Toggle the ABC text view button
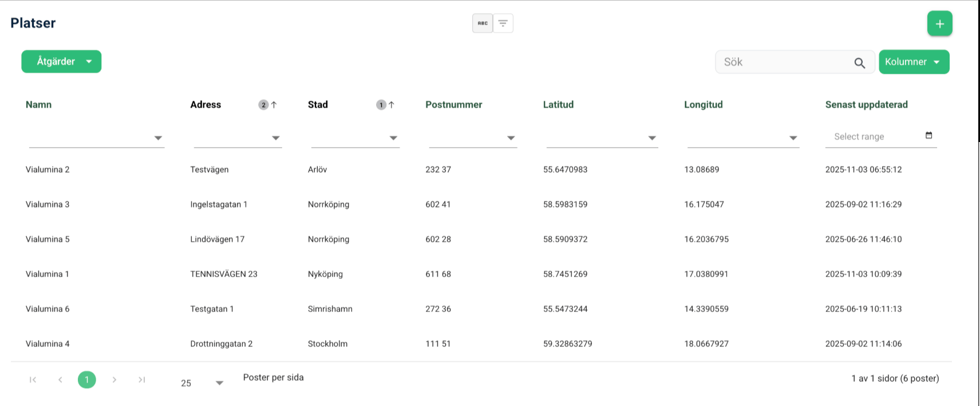This screenshot has width=980, height=406. [x=483, y=23]
